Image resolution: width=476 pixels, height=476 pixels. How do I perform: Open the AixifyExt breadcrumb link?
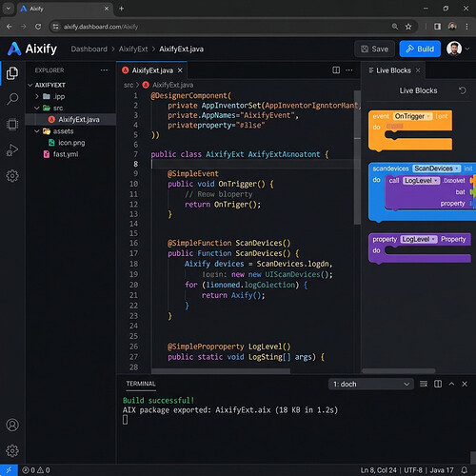click(133, 49)
